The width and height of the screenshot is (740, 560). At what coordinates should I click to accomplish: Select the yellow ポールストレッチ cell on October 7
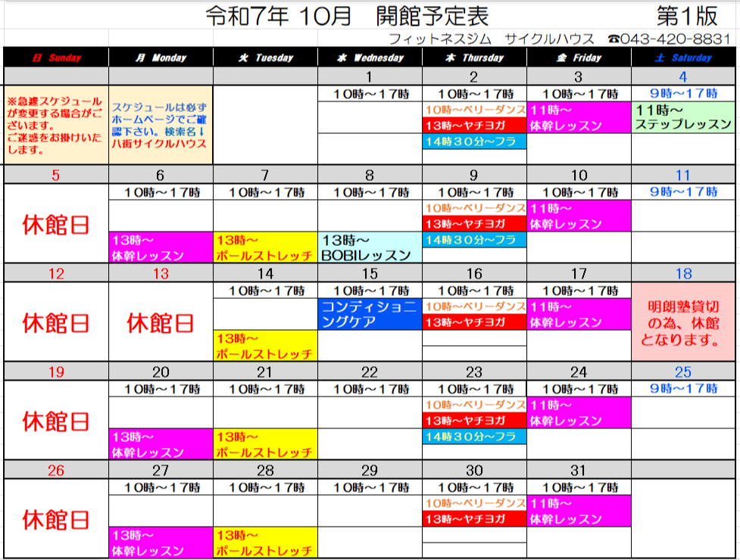pyautogui.click(x=265, y=247)
